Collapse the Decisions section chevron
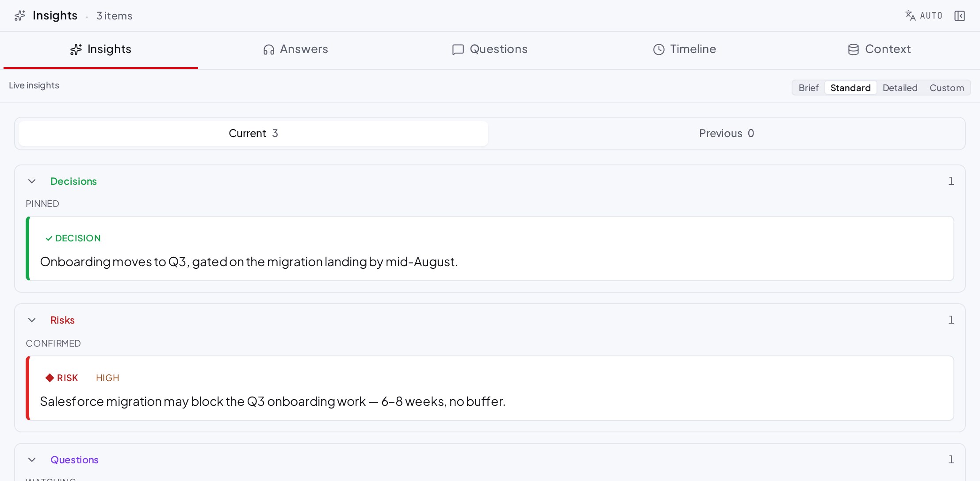The height and width of the screenshot is (481, 980). [x=32, y=181]
